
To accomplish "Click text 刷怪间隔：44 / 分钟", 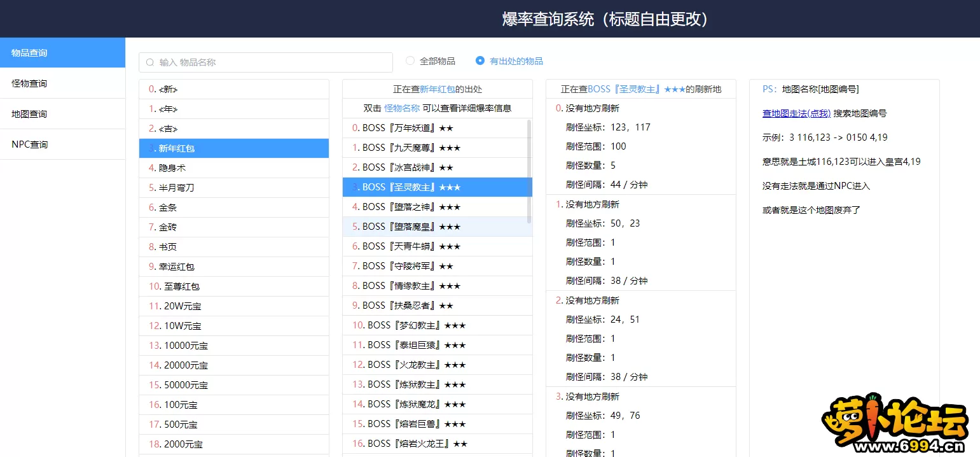I will point(607,185).
